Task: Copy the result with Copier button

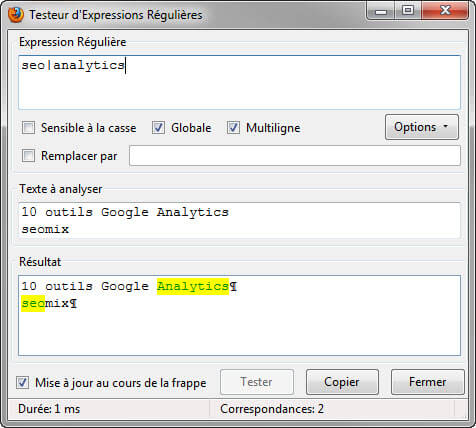Action: pyautogui.click(x=342, y=382)
